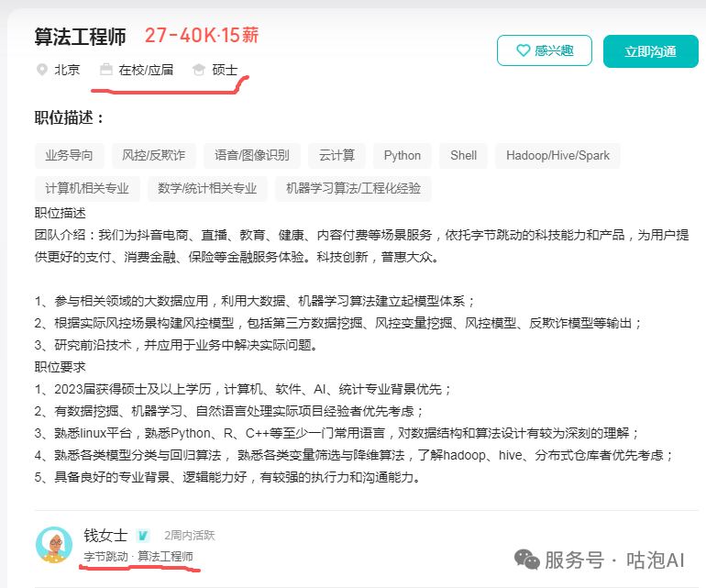Select the 数学/统计相关专业 tag
The image size is (706, 588).
(x=207, y=188)
